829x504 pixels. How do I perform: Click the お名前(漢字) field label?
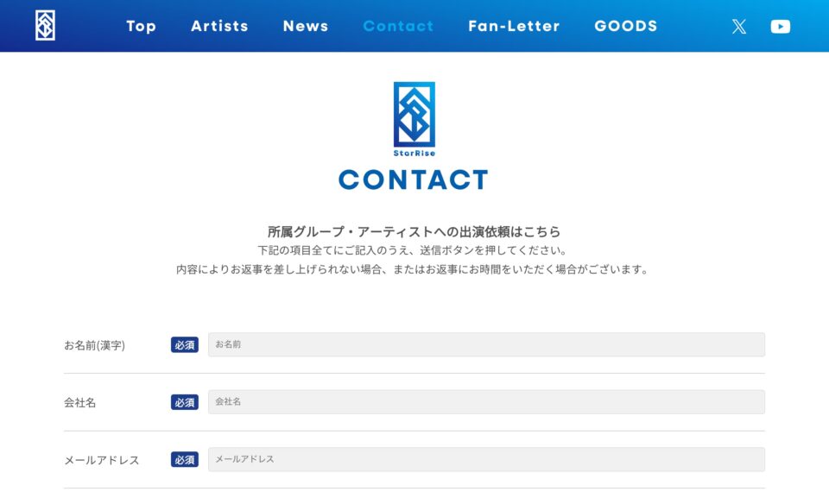(x=94, y=345)
